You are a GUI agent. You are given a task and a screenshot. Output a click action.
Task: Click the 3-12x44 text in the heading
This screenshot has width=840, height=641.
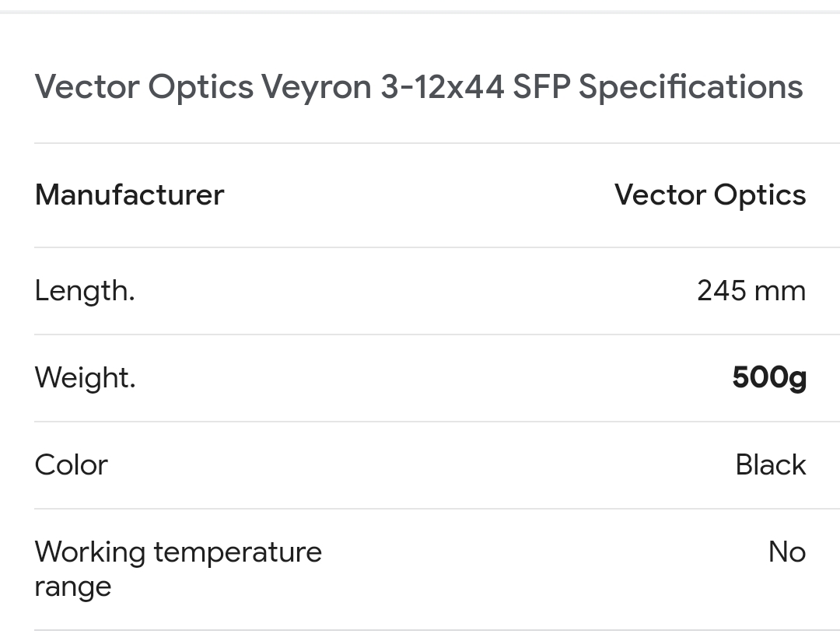click(x=443, y=87)
